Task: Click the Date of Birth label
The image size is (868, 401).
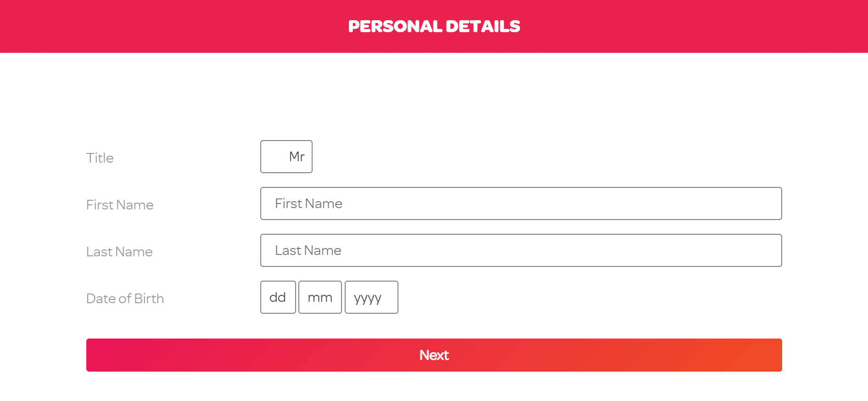Action: 125,299
